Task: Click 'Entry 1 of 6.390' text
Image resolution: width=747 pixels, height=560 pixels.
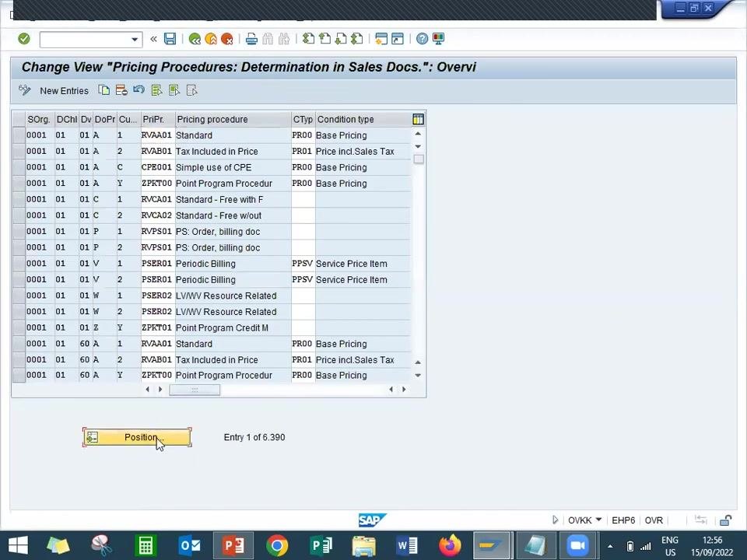Action: pos(254,437)
